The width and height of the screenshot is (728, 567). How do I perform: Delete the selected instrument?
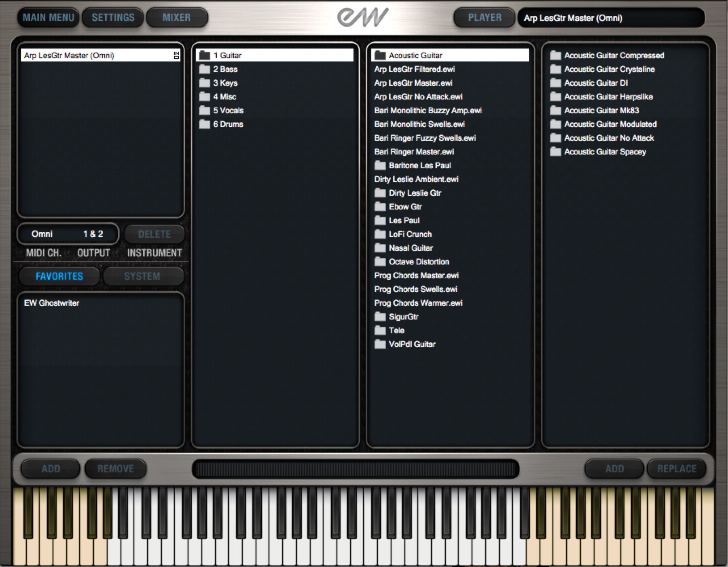coord(154,234)
